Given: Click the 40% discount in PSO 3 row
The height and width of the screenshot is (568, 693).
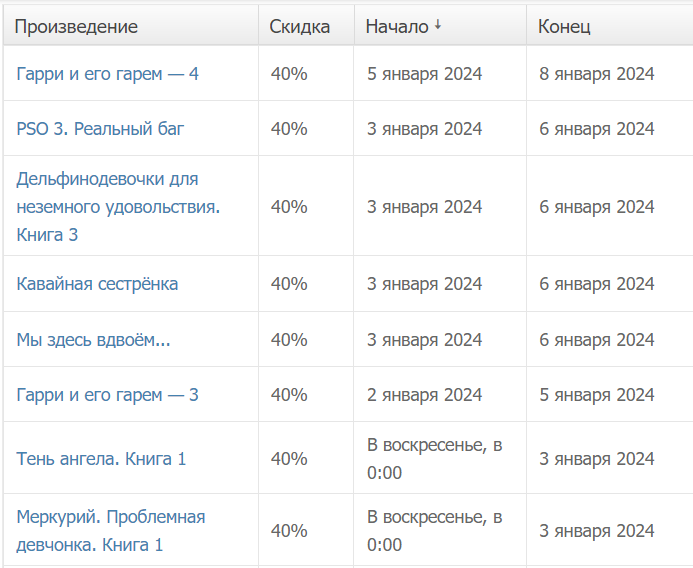Looking at the screenshot, I should [289, 129].
